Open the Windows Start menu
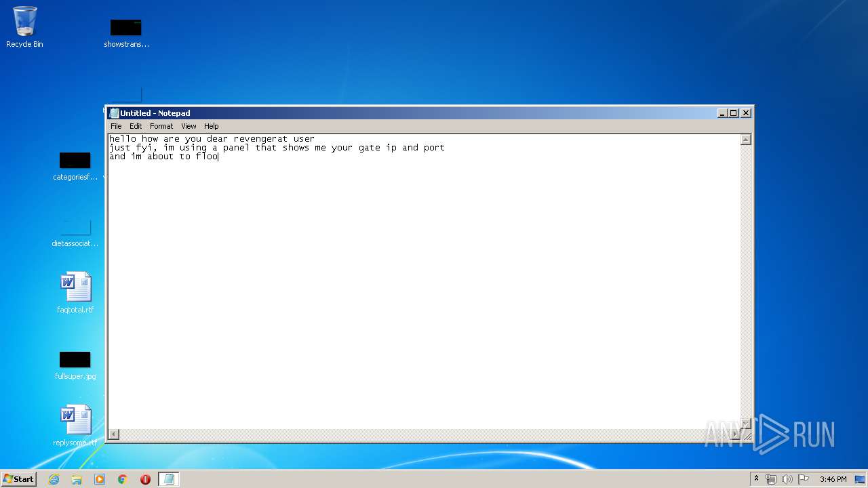Viewport: 868px width, 488px height. (19, 479)
